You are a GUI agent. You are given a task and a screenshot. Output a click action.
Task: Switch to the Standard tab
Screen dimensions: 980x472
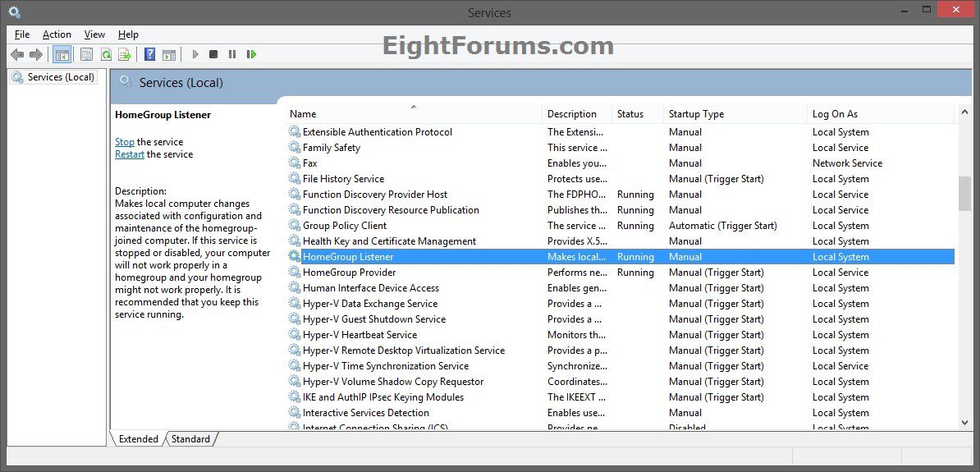tap(190, 439)
